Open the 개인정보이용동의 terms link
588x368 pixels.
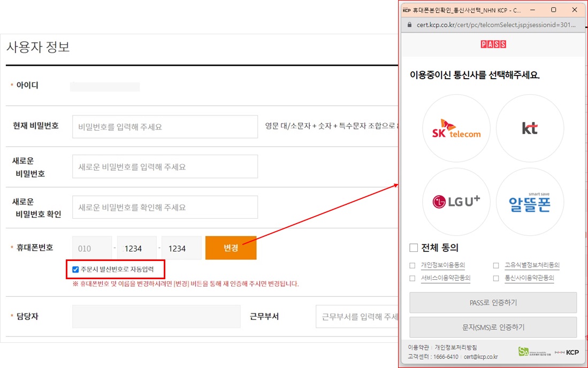point(443,265)
